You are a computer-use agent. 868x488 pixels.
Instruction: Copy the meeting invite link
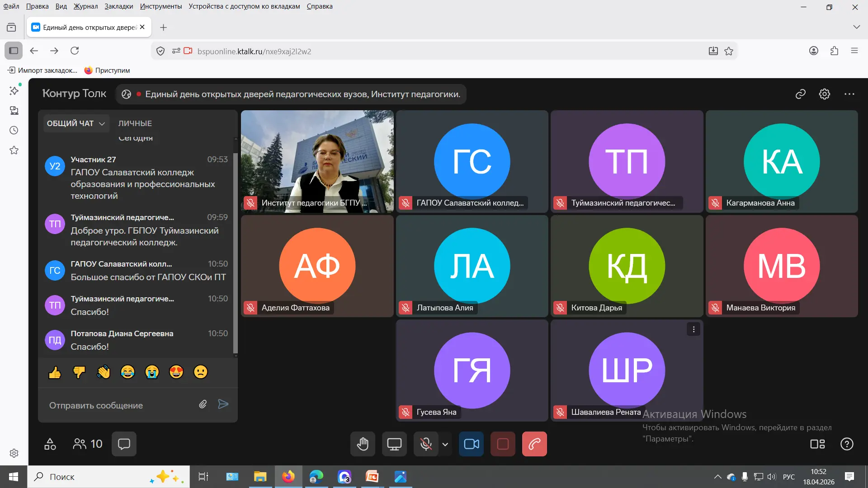pyautogui.click(x=801, y=94)
